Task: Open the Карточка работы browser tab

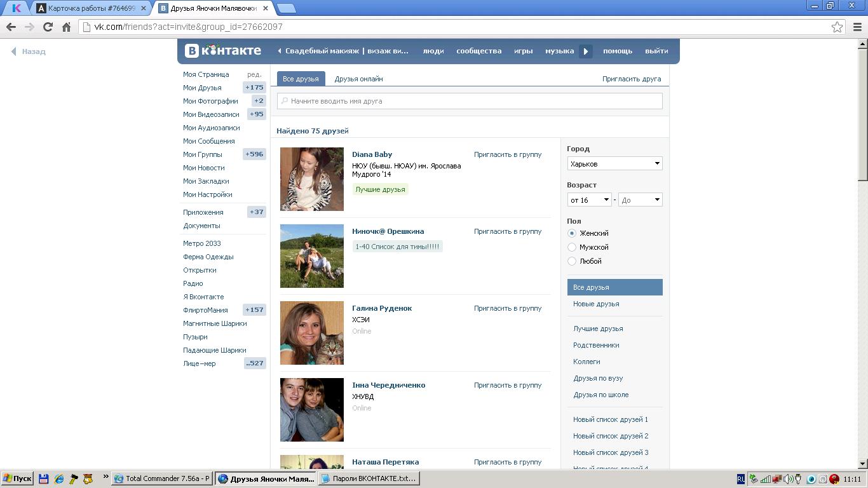Action: [91, 8]
